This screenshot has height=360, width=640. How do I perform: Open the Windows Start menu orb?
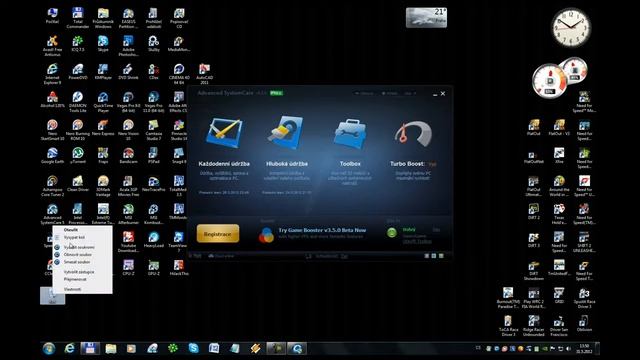pyautogui.click(x=49, y=348)
